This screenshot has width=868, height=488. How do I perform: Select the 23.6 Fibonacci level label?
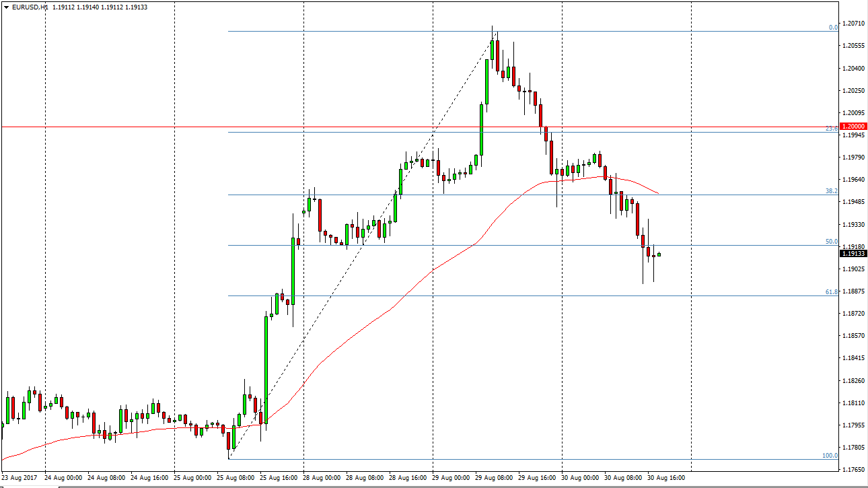[x=832, y=128]
